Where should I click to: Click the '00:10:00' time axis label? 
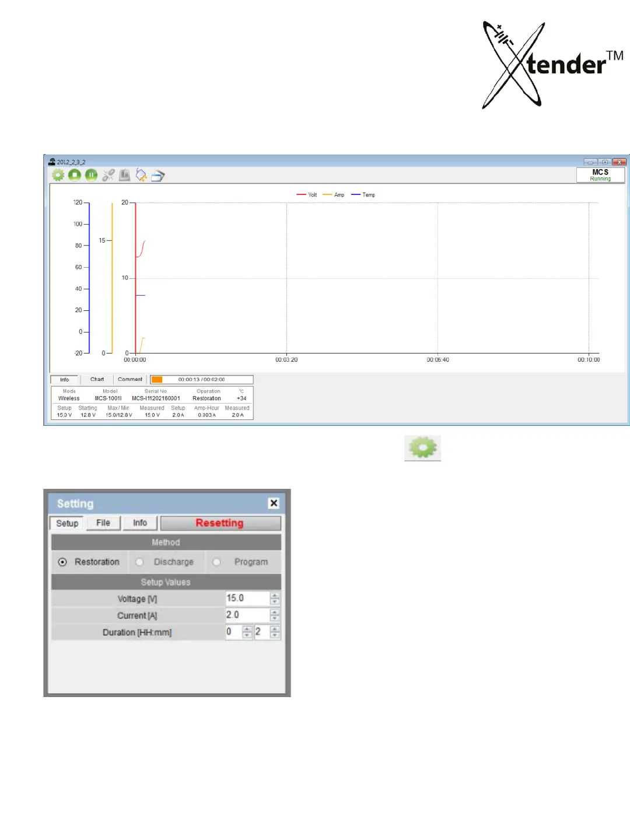click(x=589, y=360)
